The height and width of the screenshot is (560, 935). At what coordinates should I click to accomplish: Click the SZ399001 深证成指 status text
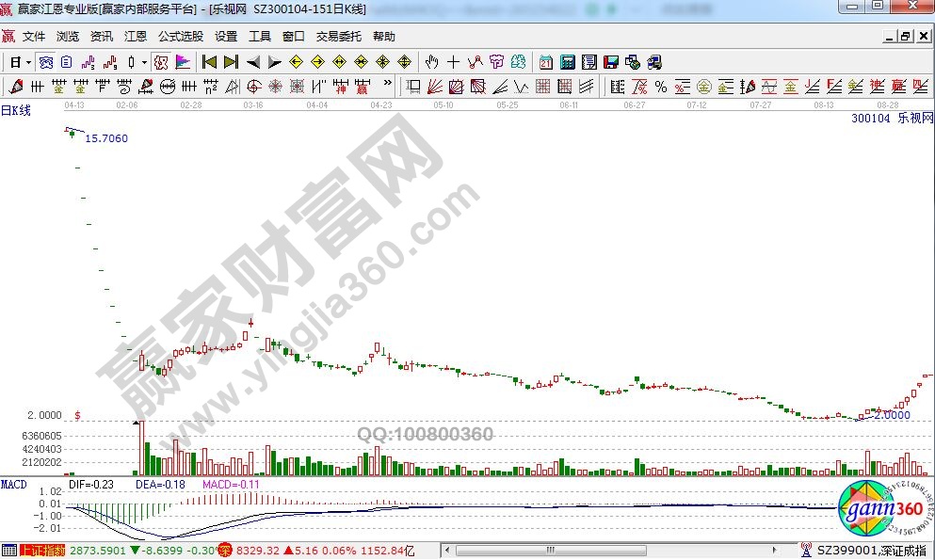pyautogui.click(x=871, y=551)
